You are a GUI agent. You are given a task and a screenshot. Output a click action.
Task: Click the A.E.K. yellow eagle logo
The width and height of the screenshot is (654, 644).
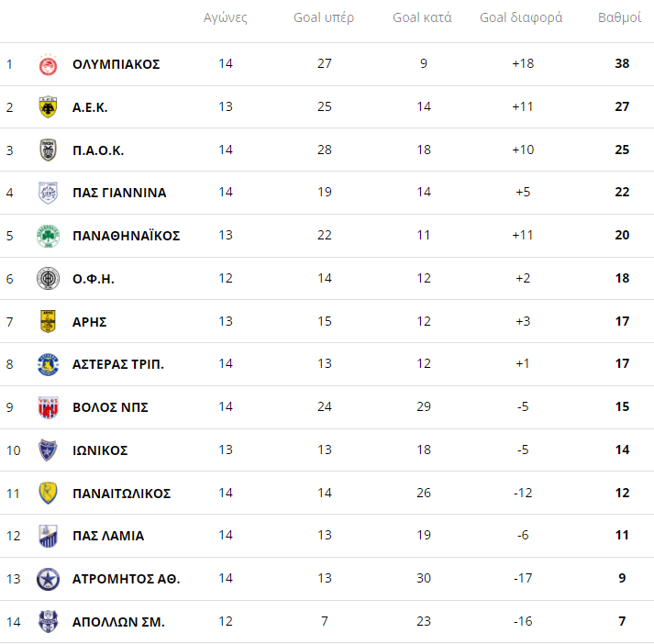pyautogui.click(x=48, y=107)
